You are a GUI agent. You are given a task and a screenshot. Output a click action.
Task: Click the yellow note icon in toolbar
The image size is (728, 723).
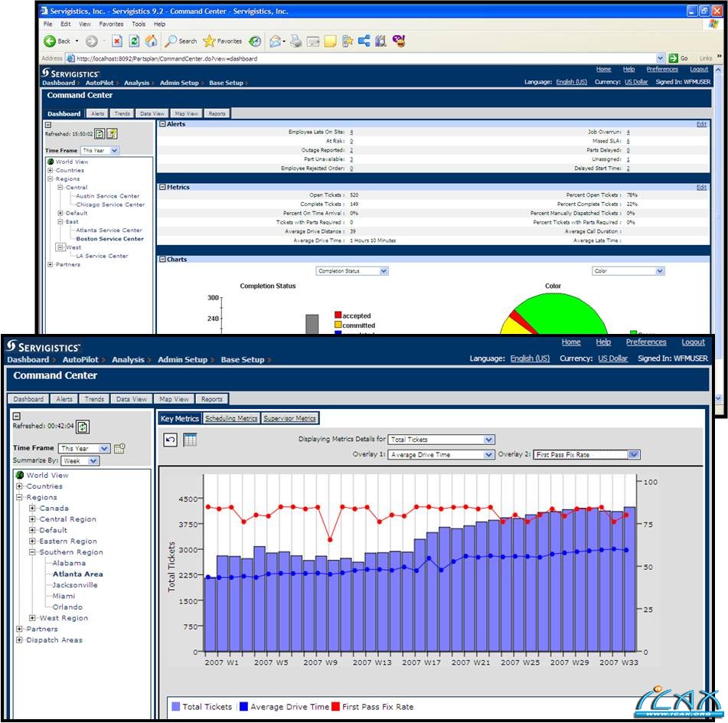pyautogui.click(x=330, y=41)
